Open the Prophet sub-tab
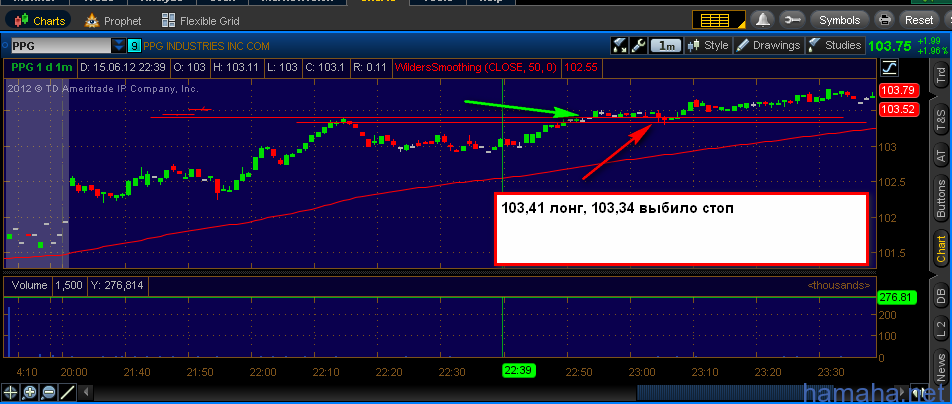This screenshot has height=404, width=952. tap(113, 21)
